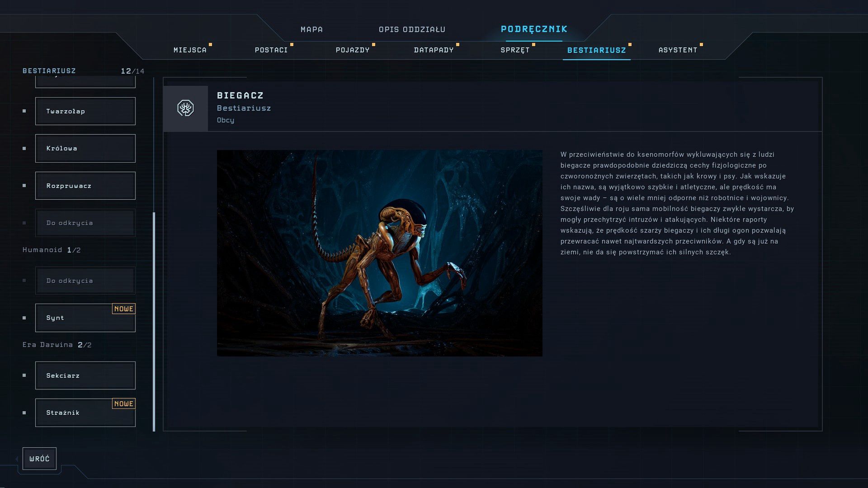Image resolution: width=868 pixels, height=488 pixels.
Task: Select the Rozpruwacz bestiary entry
Action: click(85, 186)
